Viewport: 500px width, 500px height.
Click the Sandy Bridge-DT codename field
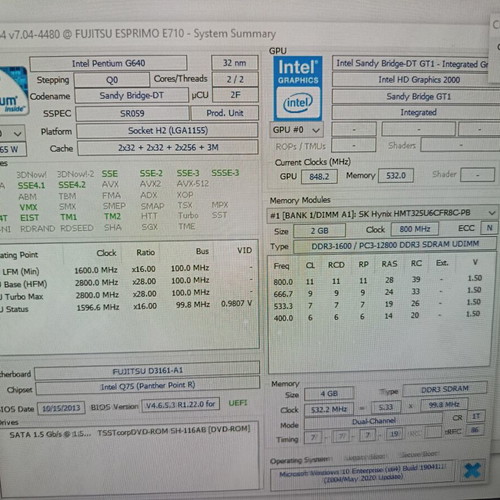click(132, 96)
